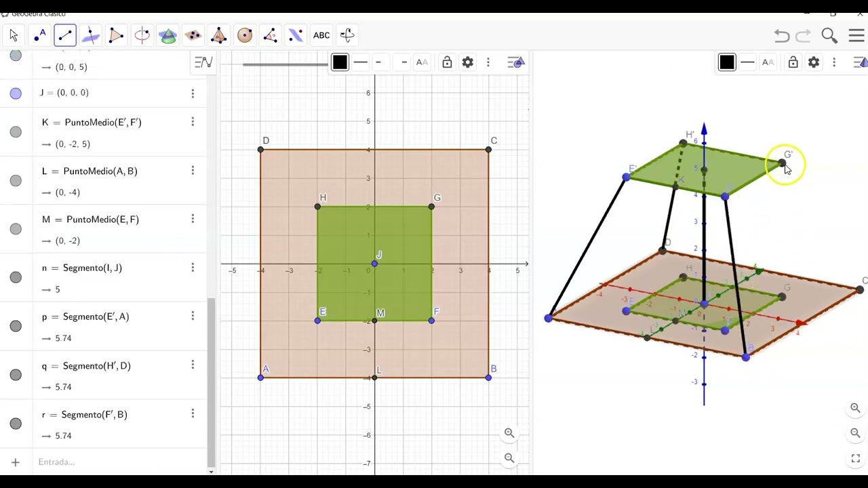Open options menu for L = PuntoMedio(A, B)
The image size is (868, 488).
tap(193, 170)
